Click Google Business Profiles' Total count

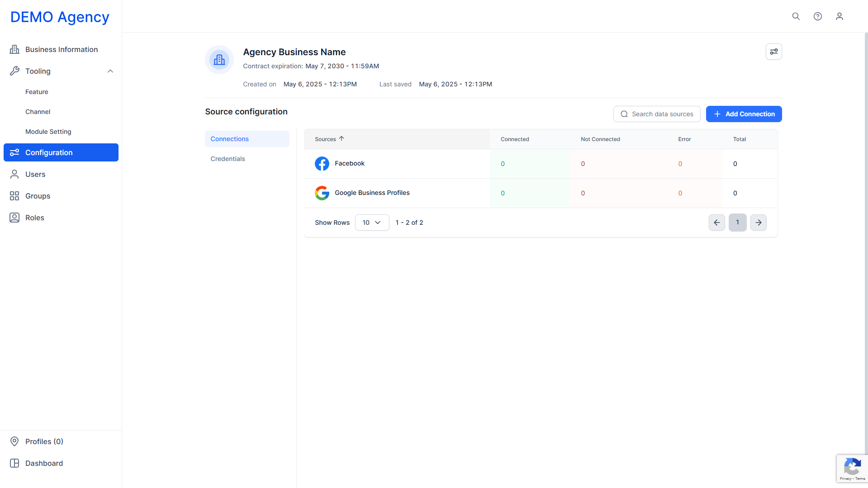[735, 193]
